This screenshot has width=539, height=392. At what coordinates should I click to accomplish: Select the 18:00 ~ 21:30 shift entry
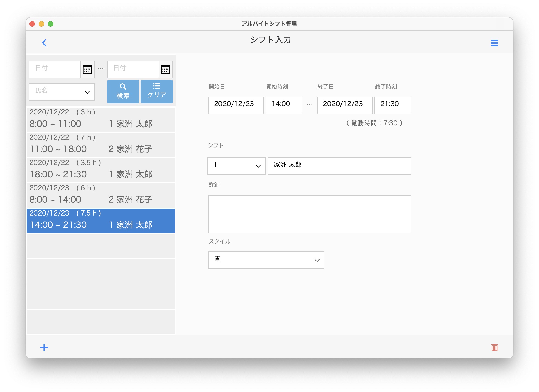click(101, 170)
